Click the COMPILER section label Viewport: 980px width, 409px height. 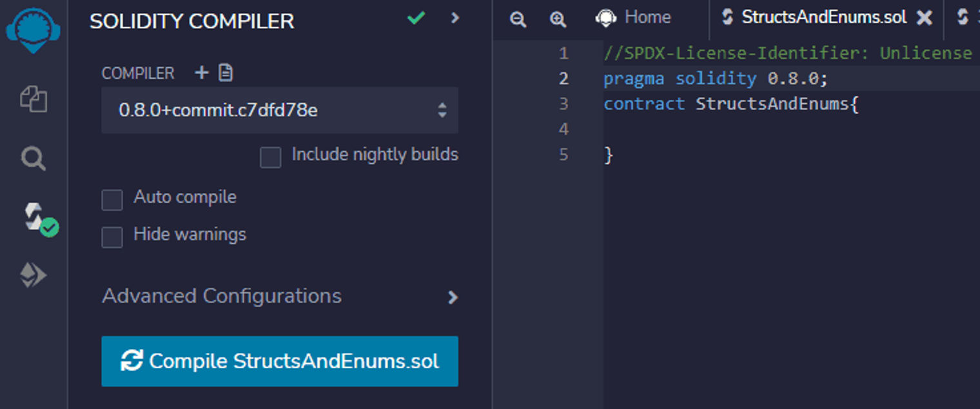[x=138, y=74]
